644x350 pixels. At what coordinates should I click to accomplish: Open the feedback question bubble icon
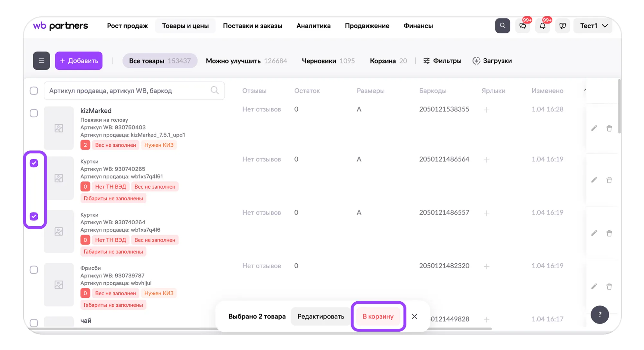(x=562, y=26)
